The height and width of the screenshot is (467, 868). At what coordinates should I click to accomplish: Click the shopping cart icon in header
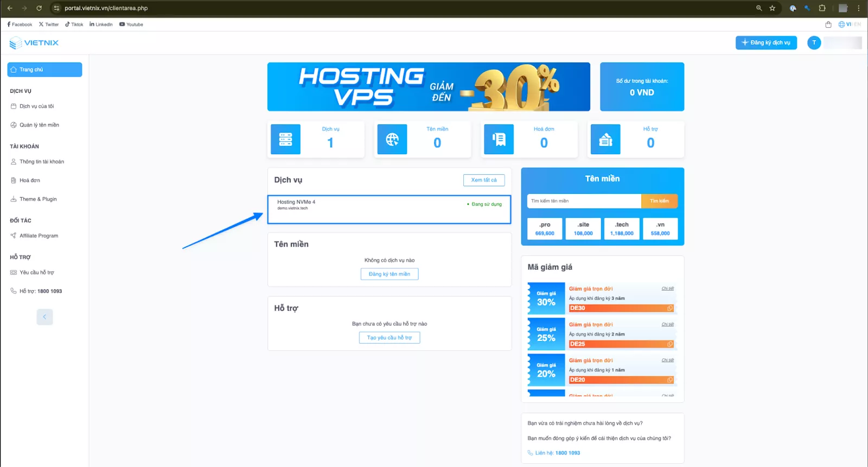point(828,24)
